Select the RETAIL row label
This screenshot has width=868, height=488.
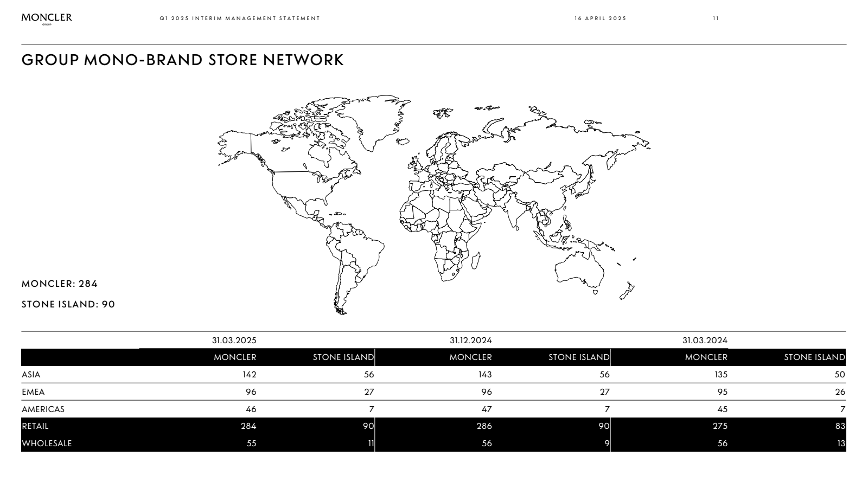coord(35,426)
